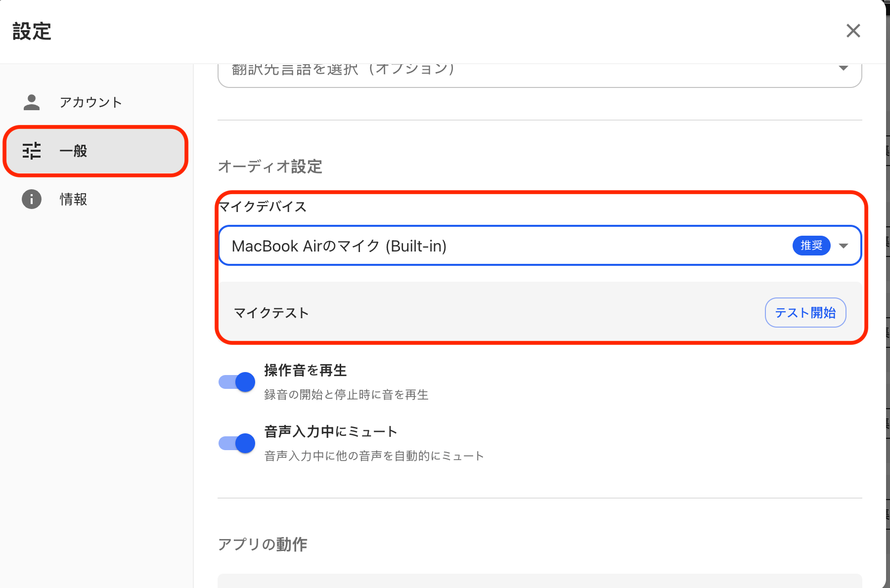Click the 音声入力中にミュート label text
Viewport: 890px width, 588px height.
coord(330,431)
